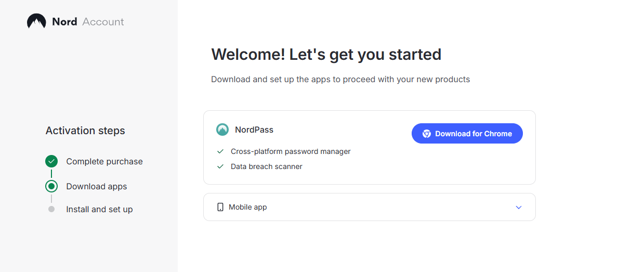
Task: Expand the Mobile app chevron
Action: pos(518,207)
